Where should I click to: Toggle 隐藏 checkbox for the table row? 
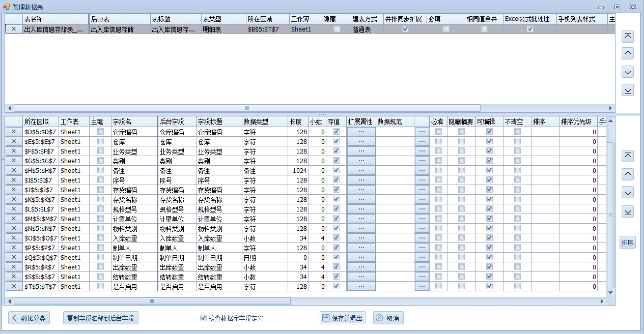(x=337, y=29)
